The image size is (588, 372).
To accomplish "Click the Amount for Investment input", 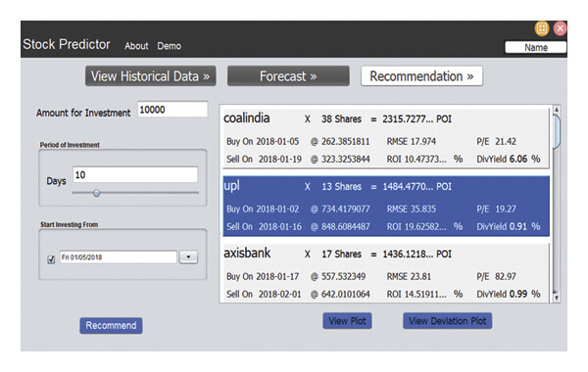I will click(172, 110).
